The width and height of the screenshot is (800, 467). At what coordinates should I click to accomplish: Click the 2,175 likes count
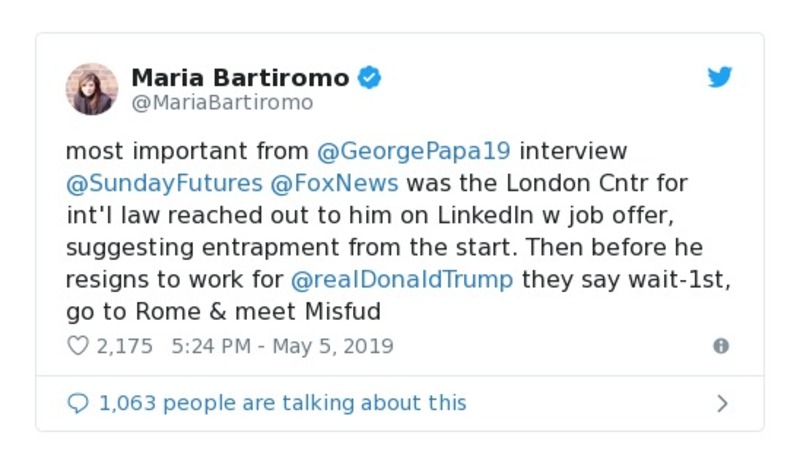pos(124,346)
